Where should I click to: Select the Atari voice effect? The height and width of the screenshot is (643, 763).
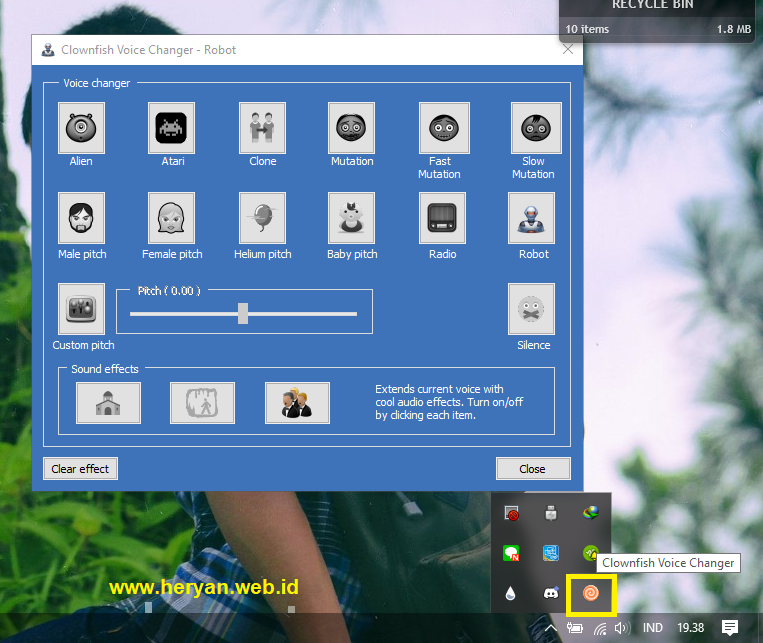[x=171, y=128]
